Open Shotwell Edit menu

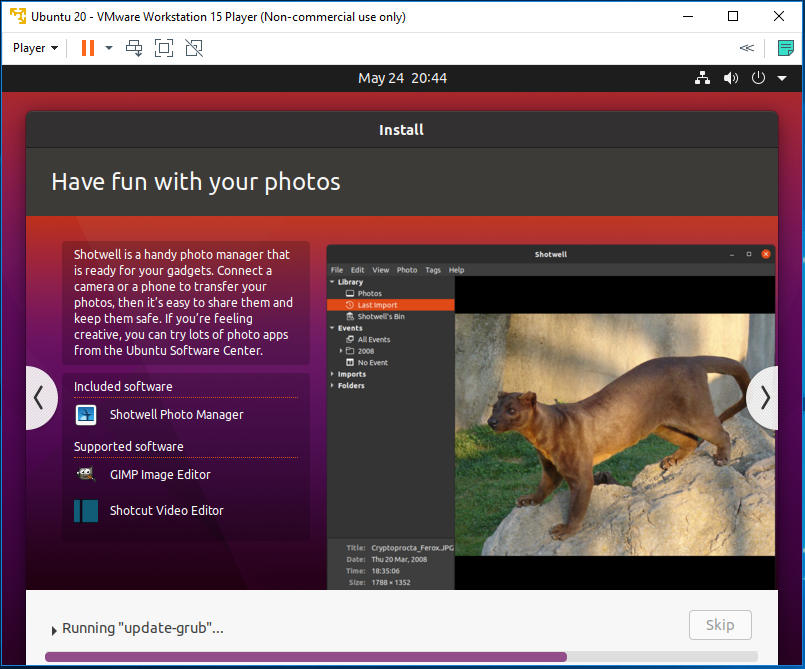pyautogui.click(x=357, y=270)
